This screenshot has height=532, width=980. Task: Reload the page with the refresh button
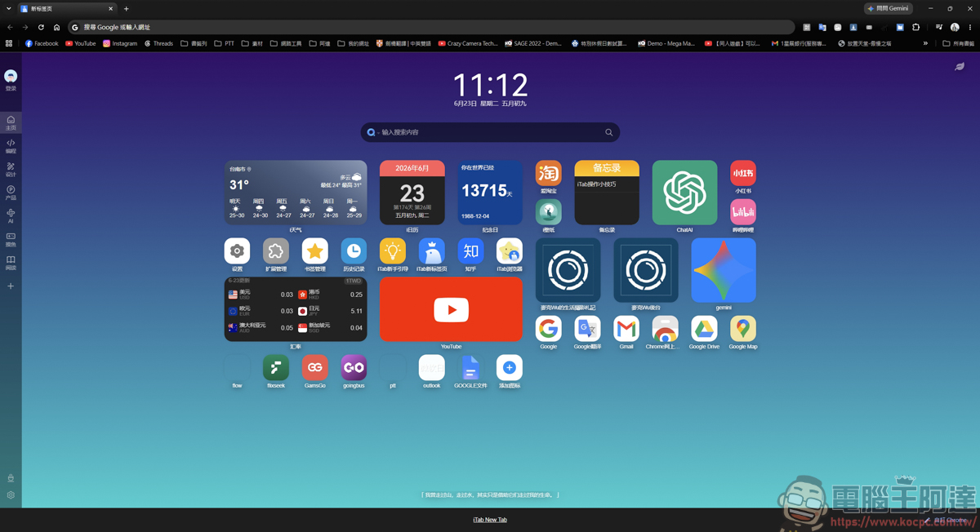(41, 27)
